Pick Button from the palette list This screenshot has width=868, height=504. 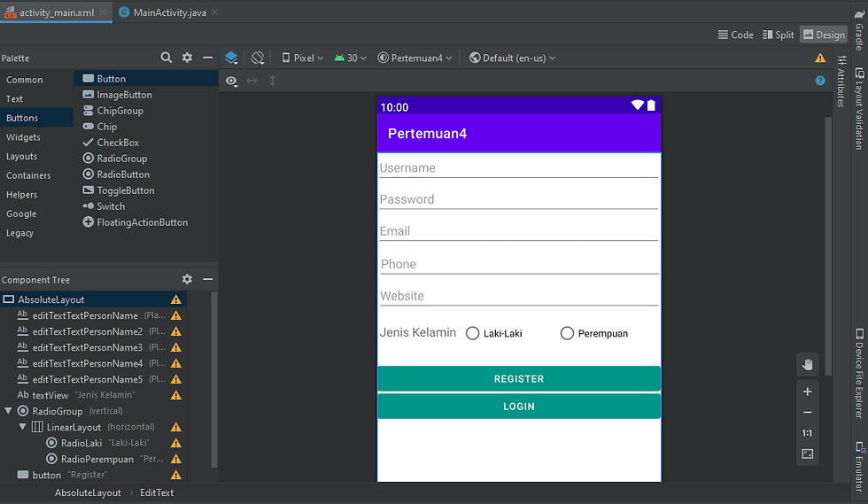click(146, 79)
